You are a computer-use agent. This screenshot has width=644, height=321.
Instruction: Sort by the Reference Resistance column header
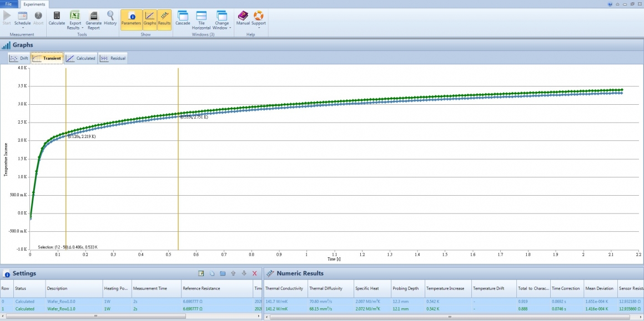pos(217,289)
